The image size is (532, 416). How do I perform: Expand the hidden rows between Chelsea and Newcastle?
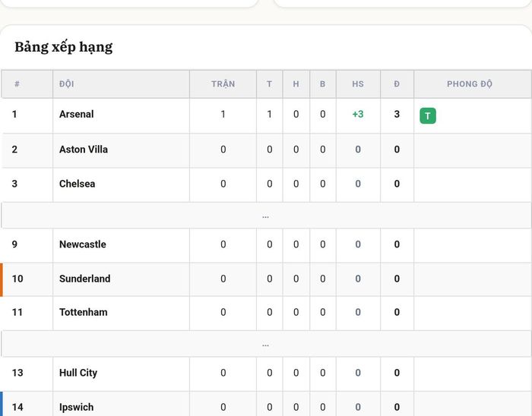266,216
